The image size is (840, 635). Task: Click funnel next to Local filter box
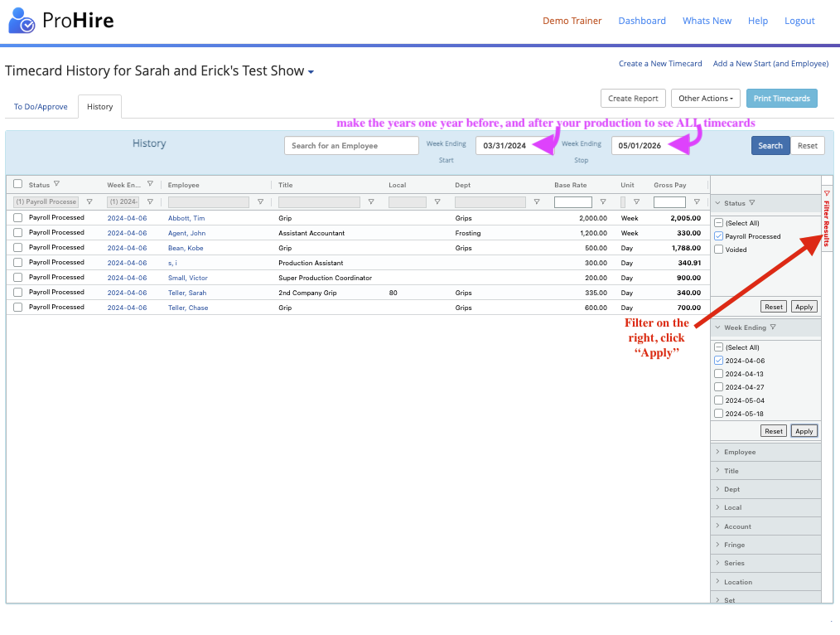437,202
